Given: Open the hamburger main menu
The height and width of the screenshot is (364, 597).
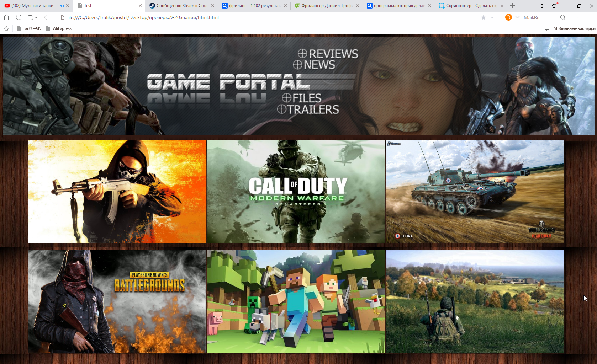Looking at the screenshot, I should point(591,17).
